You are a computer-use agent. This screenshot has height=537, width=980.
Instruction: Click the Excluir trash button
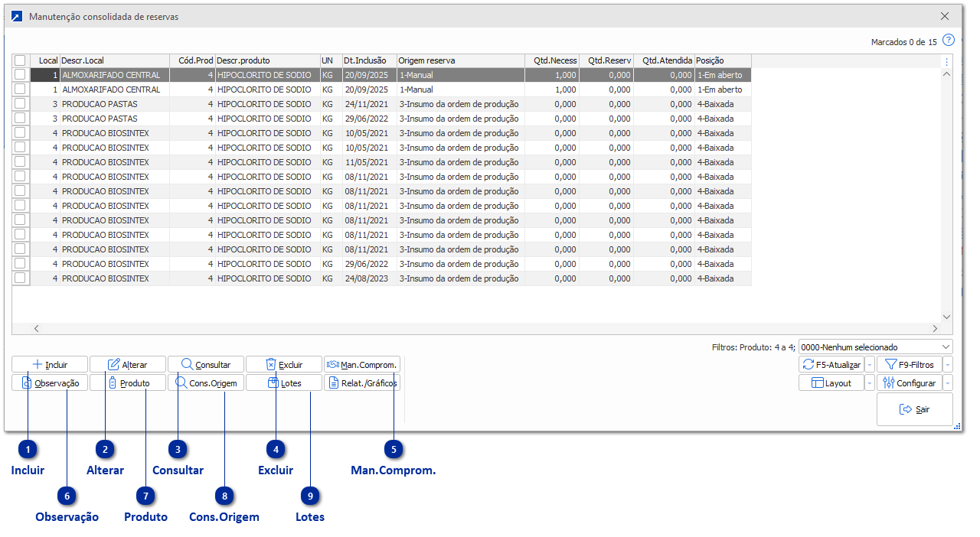283,365
